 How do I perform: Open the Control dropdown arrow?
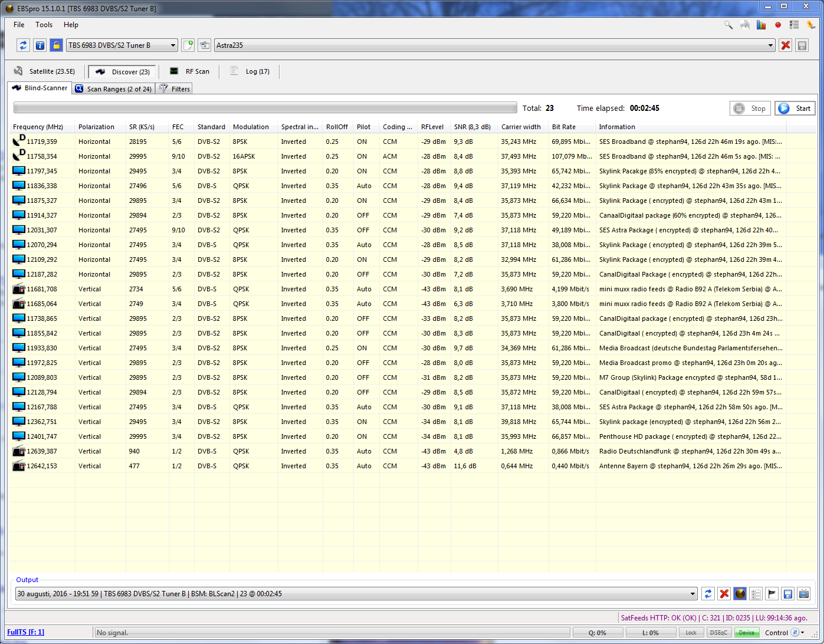[803, 633]
